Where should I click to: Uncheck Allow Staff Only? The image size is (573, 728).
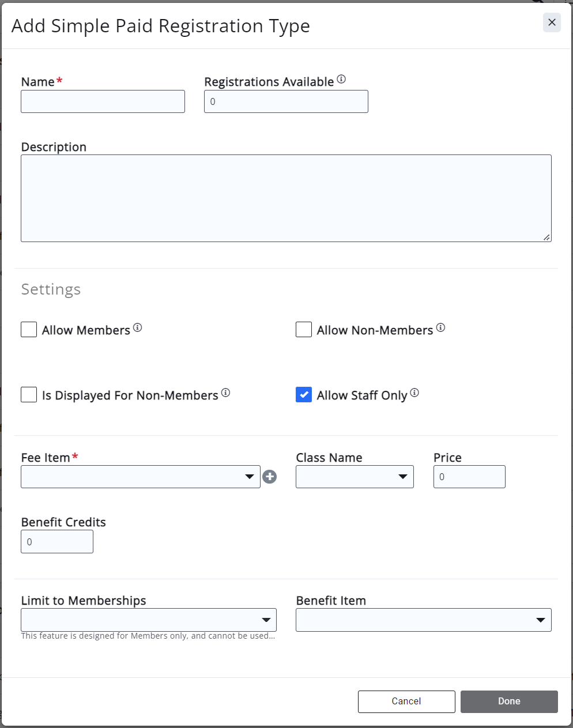[304, 395]
